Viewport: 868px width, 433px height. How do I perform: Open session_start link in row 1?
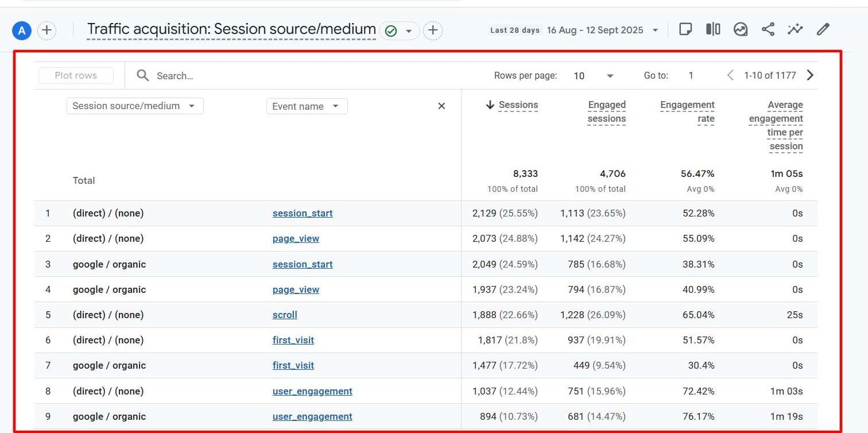pos(303,213)
